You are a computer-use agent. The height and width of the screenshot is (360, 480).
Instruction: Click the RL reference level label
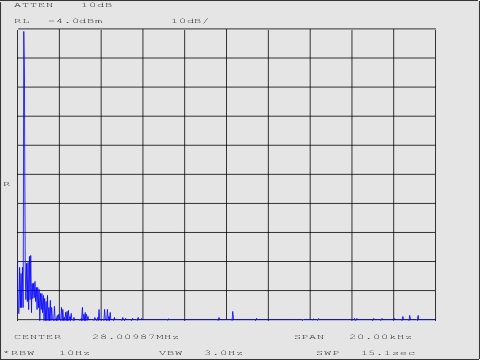(x=22, y=21)
